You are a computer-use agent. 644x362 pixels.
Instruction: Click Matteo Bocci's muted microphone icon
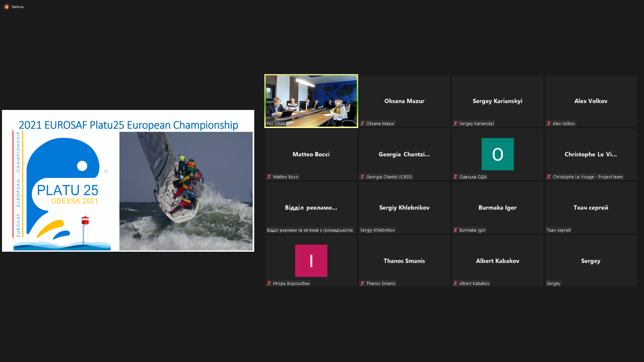269,177
